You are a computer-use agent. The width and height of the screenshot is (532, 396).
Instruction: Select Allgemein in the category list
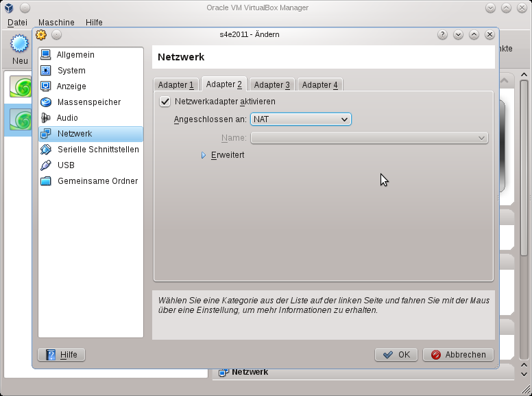(x=91, y=55)
